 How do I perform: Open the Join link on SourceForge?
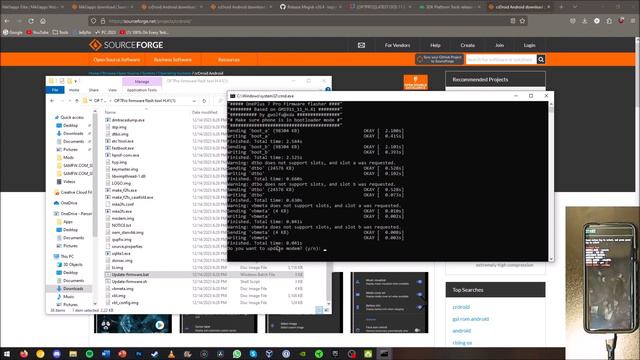click(x=499, y=45)
